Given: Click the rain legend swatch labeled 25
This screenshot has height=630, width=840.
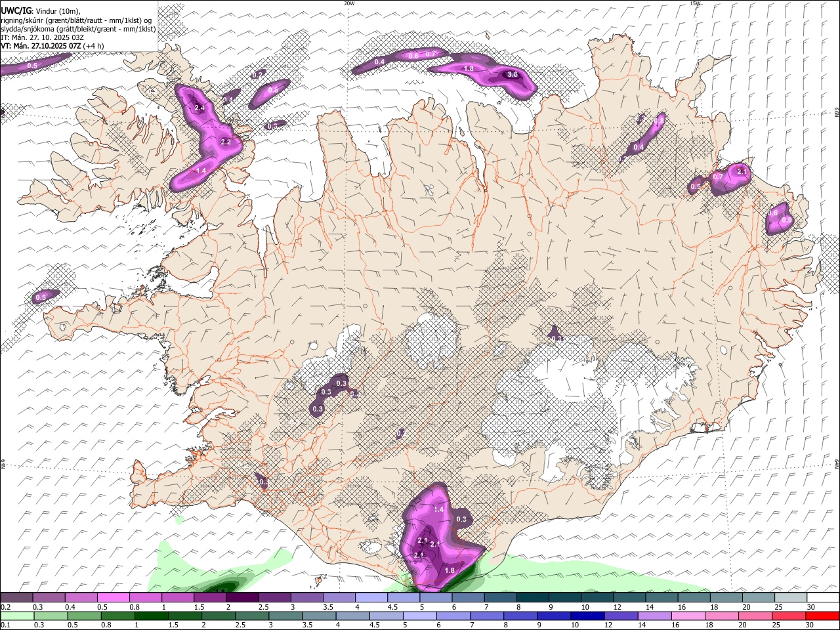Looking at the screenshot, I should 789,616.
